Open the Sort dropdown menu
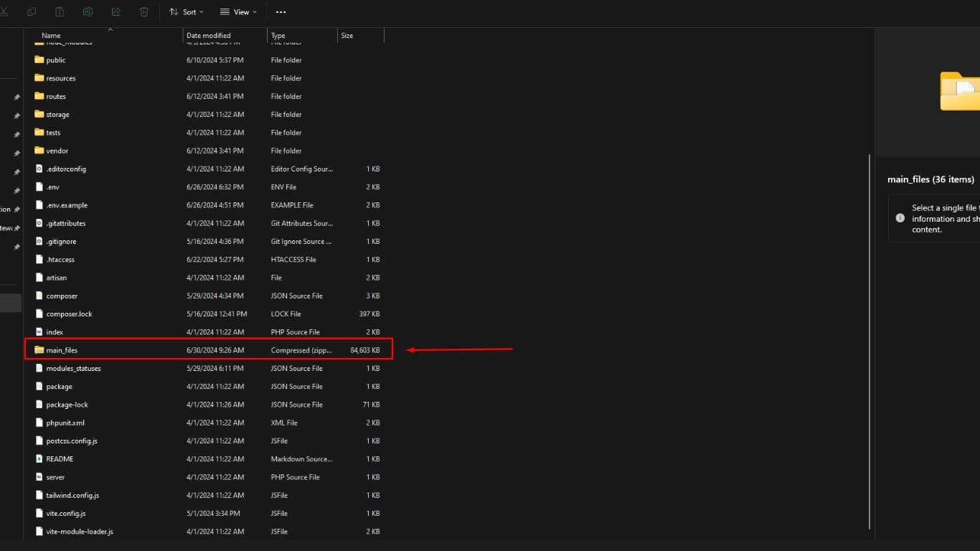 click(x=187, y=12)
